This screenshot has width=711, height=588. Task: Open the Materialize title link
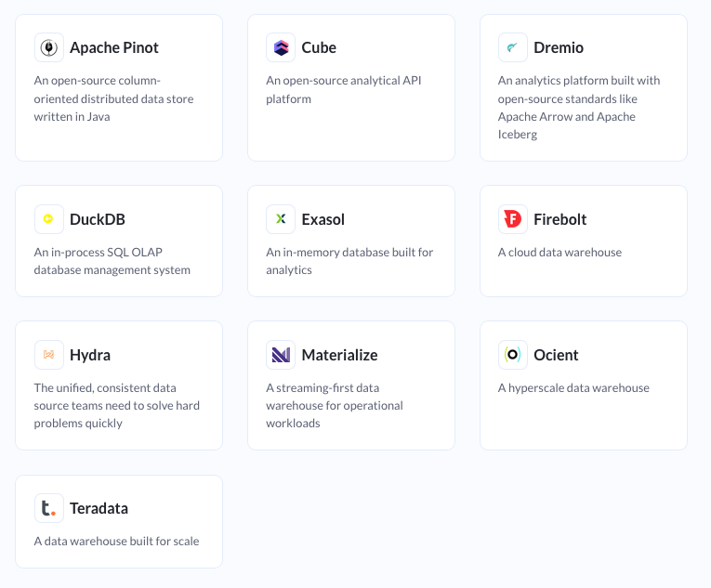click(x=339, y=355)
